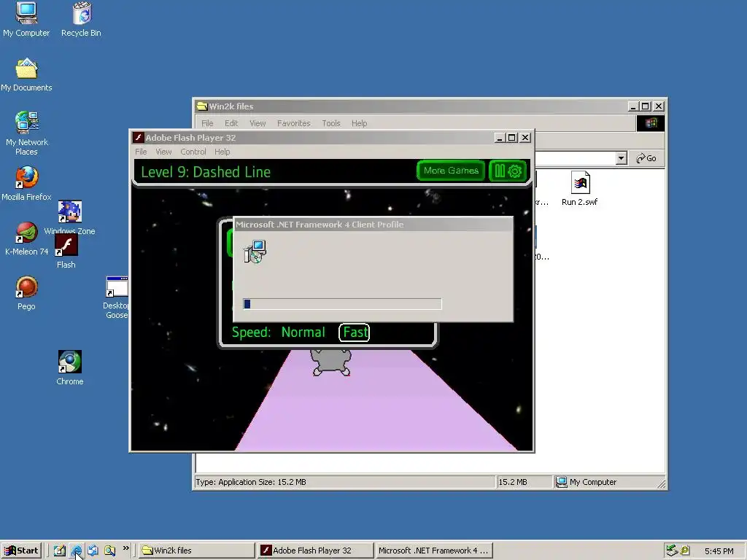This screenshot has width=747, height=560.
Task: Click the network tray icon
Action: click(672, 551)
